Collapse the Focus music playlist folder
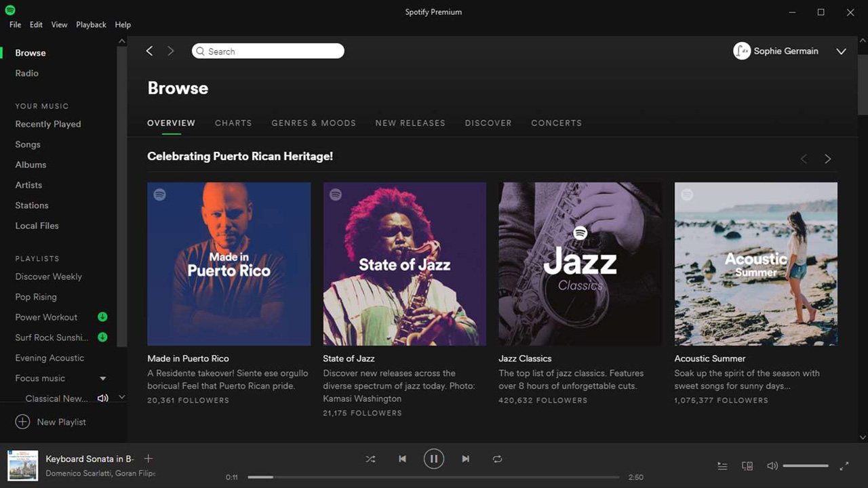The height and width of the screenshot is (488, 868). tap(103, 378)
